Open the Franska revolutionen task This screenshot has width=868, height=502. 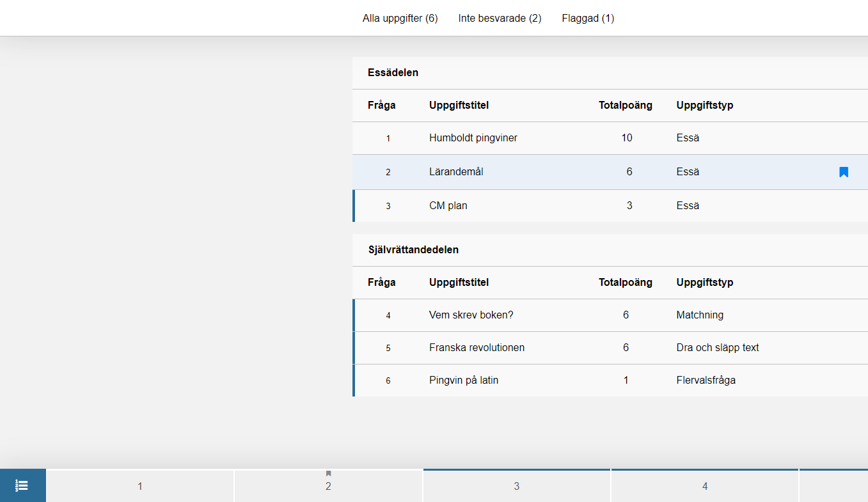477,348
